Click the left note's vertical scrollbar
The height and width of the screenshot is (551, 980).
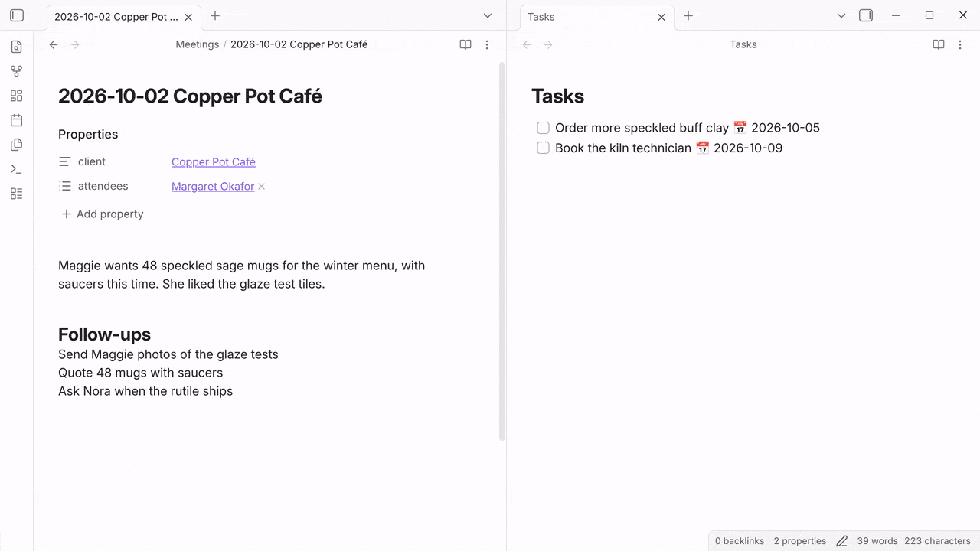coord(502,251)
